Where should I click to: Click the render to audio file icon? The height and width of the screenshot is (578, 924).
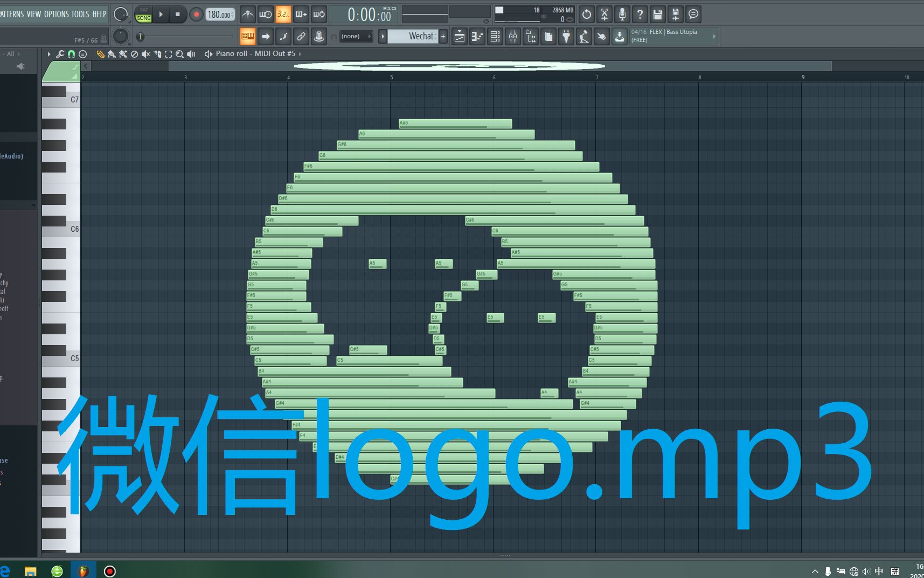676,15
